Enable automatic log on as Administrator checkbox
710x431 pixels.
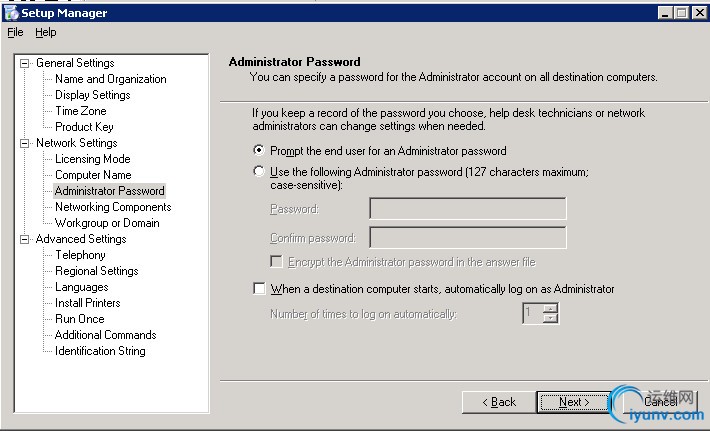pos(259,289)
